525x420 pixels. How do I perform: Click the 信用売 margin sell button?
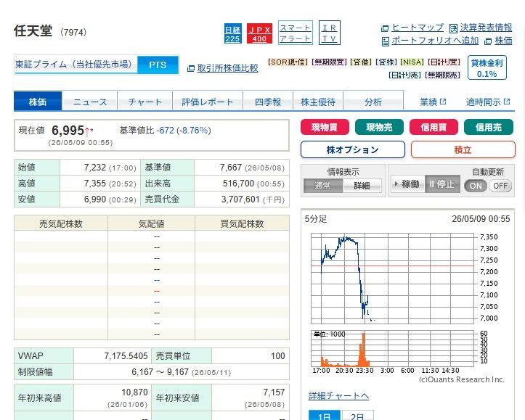[x=489, y=127]
